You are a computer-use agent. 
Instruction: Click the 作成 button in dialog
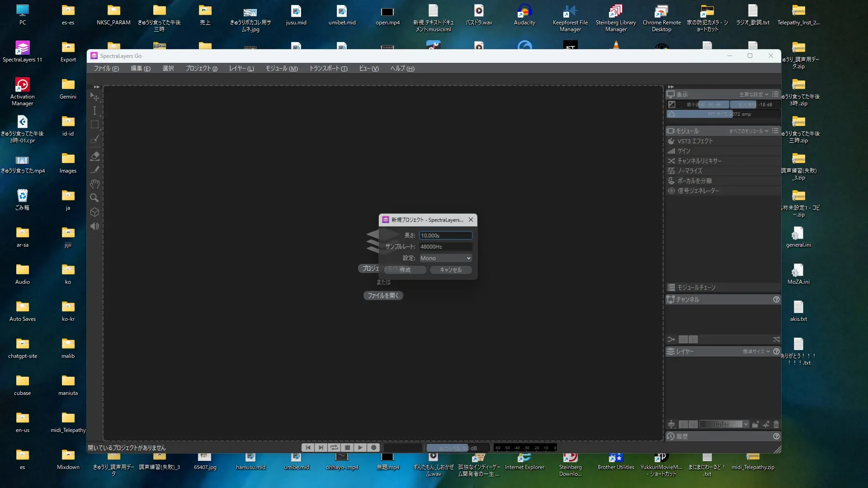(x=405, y=270)
